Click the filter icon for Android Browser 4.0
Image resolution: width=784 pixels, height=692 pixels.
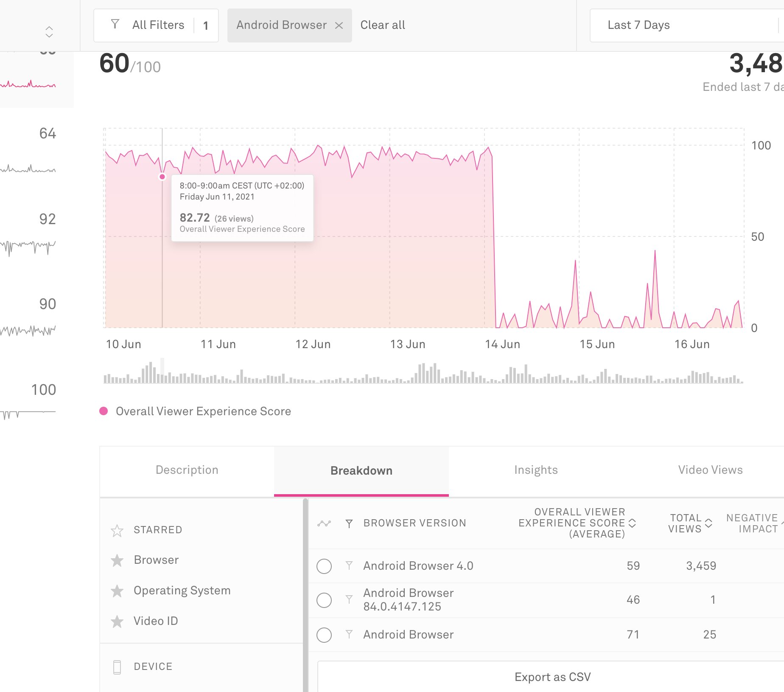tap(349, 565)
